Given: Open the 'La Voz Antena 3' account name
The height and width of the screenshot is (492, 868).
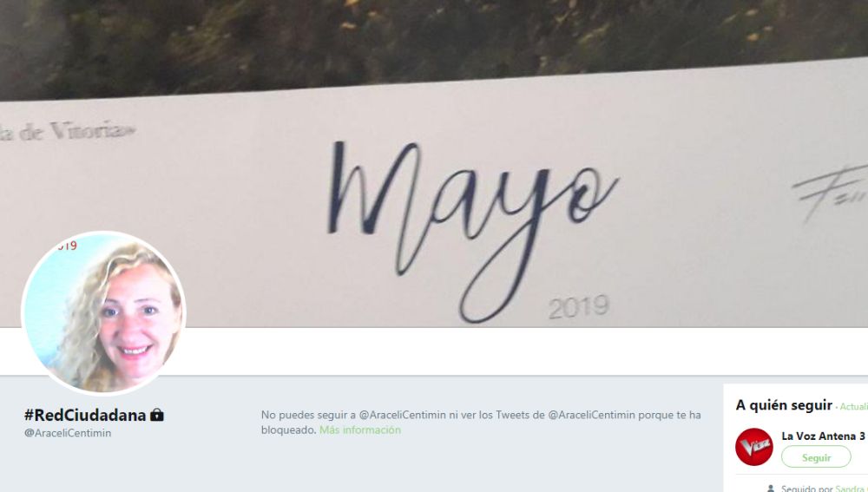Looking at the screenshot, I should 823,436.
